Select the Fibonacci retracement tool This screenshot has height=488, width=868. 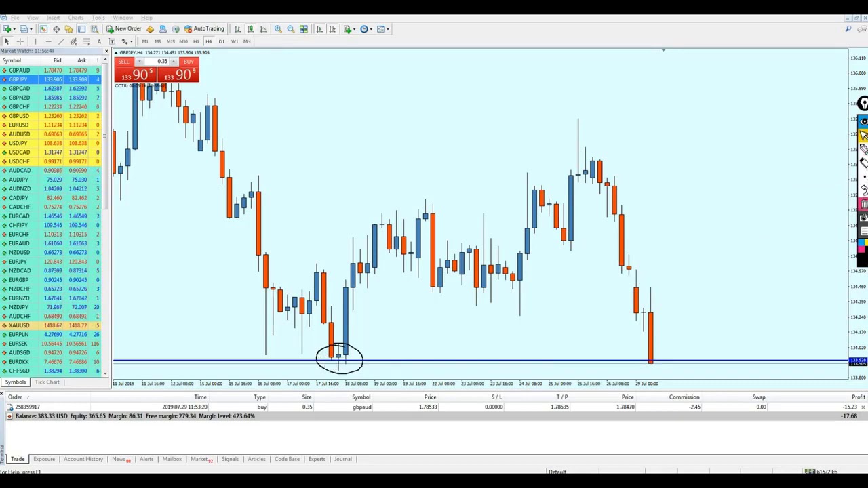click(x=86, y=41)
